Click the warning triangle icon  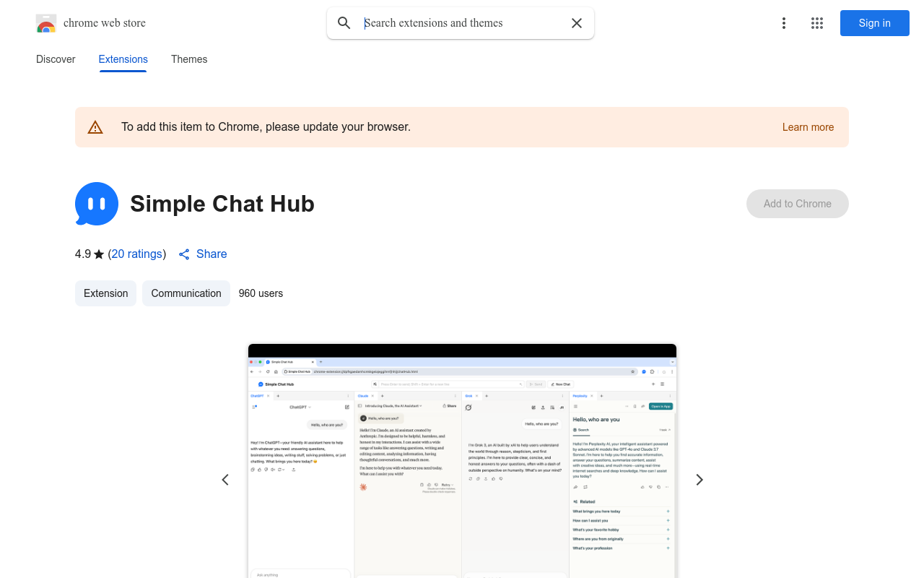95,127
